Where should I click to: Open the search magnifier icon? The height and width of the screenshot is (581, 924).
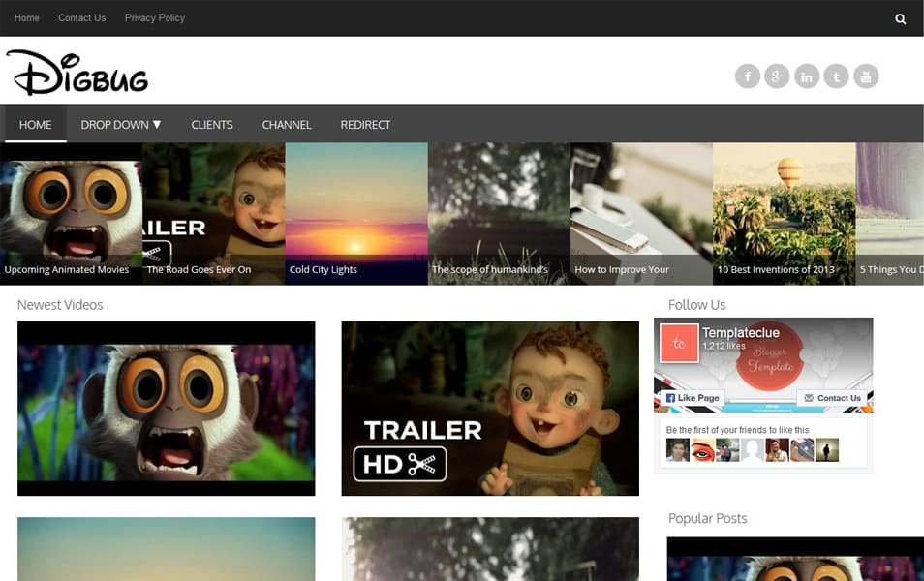pos(901,17)
